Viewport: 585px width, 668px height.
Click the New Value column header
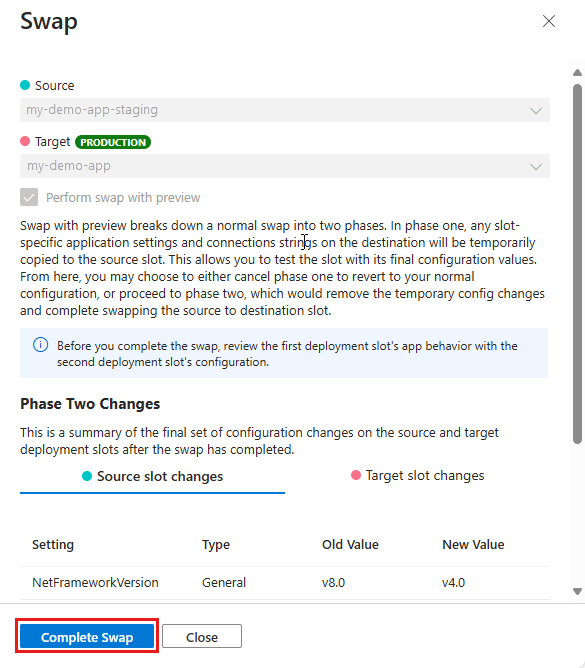(473, 544)
